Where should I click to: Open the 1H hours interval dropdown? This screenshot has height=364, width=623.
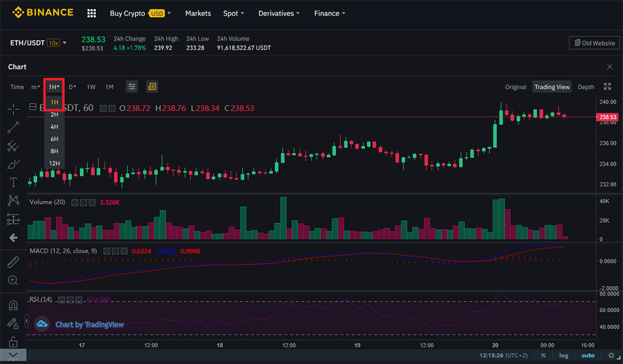coord(54,87)
